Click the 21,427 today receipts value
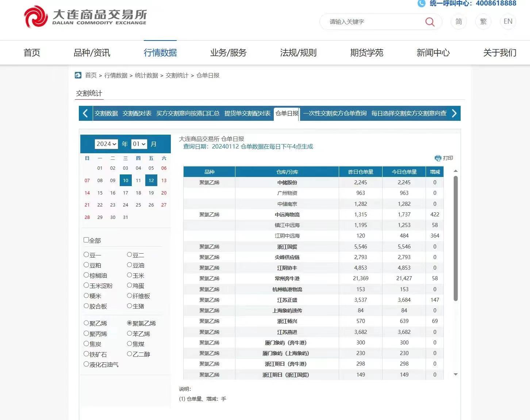 point(404,278)
